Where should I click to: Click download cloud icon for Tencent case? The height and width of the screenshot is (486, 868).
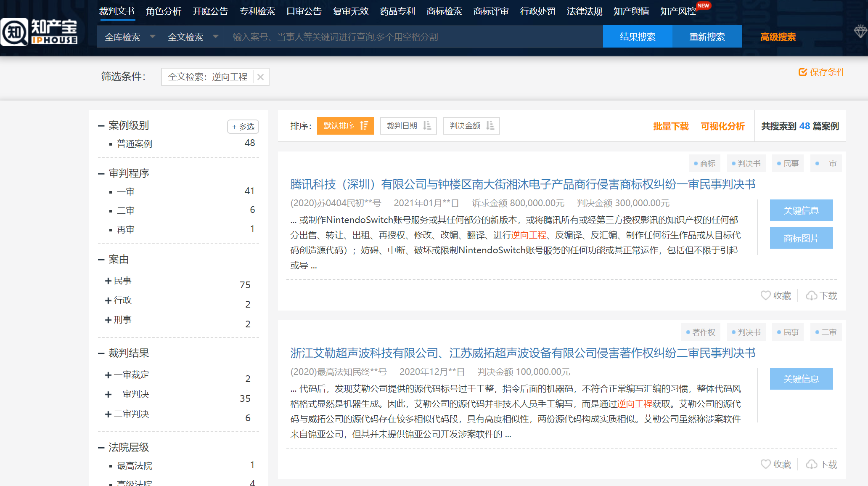(811, 296)
